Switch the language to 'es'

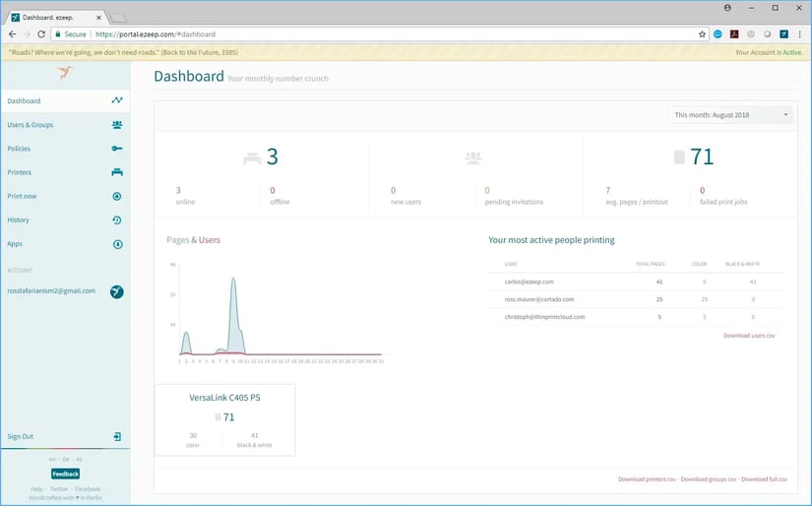(80, 459)
